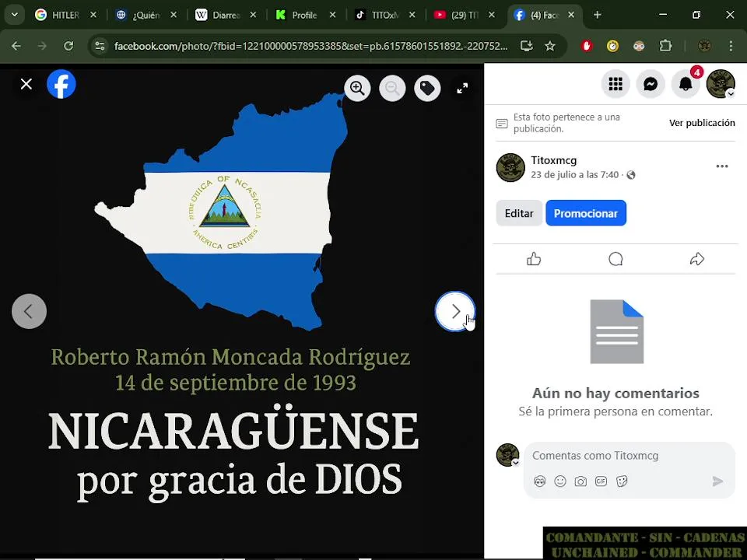Send the comment with arrow button
Screen dimensions: 747x560
[x=717, y=481]
